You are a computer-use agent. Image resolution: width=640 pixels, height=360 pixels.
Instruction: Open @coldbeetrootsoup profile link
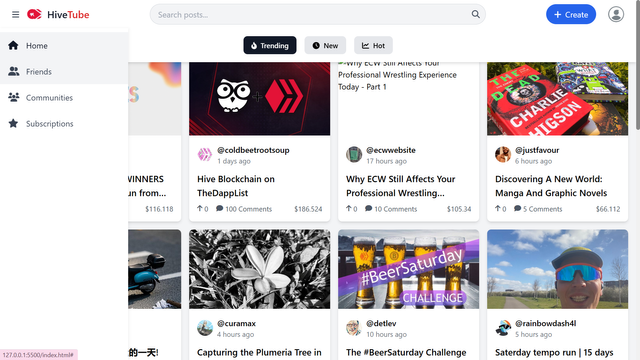(x=253, y=150)
